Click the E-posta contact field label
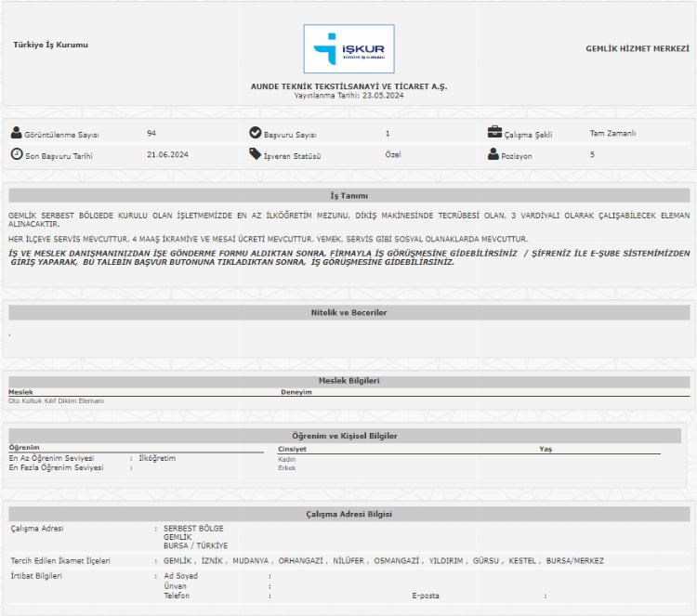This screenshot has width=697, height=616. click(427, 596)
